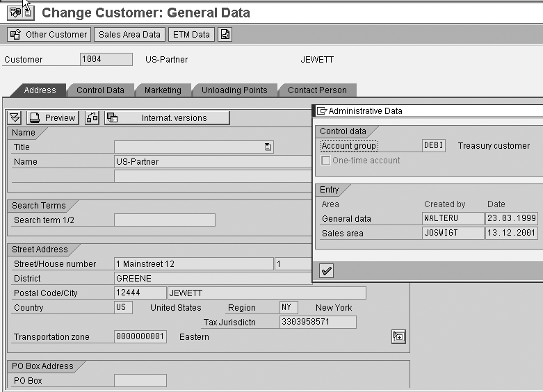Click the Administrative Data dialog title icon
Viewport: 543px width, 392px height.
tap(321, 111)
